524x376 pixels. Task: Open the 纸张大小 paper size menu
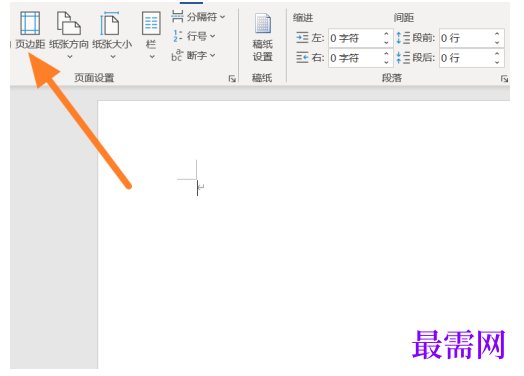[112, 35]
